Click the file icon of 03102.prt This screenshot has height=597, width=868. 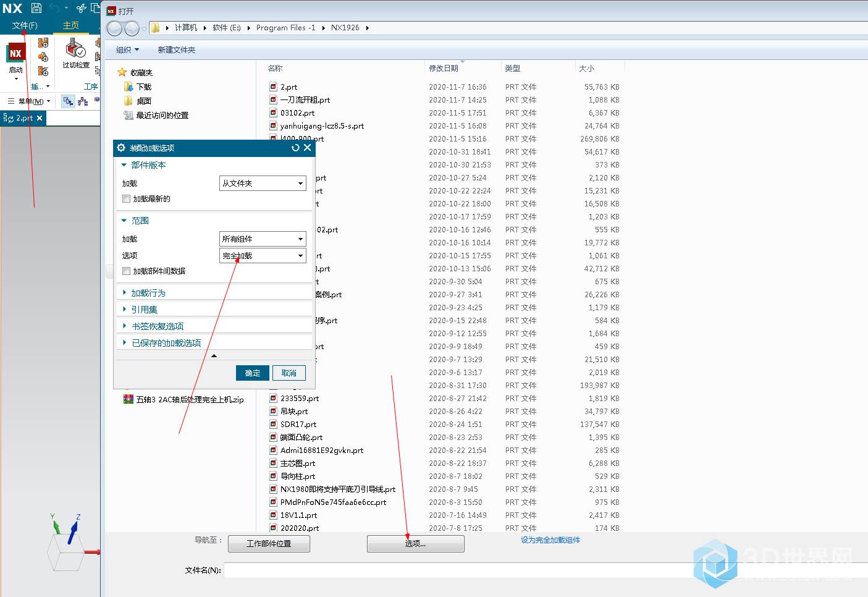[272, 112]
